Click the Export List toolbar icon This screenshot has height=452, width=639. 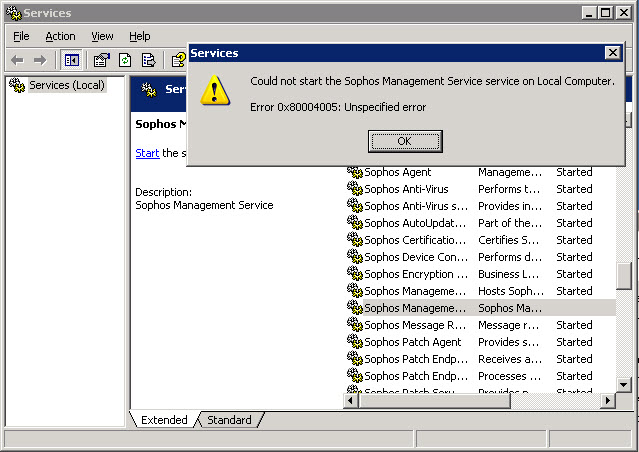[148, 60]
